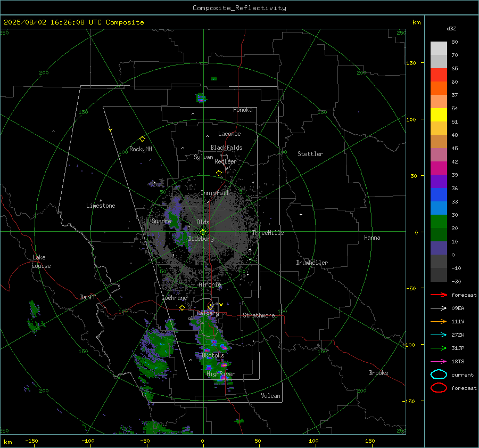Select the white 09EA arrow legend entry

[439, 308]
